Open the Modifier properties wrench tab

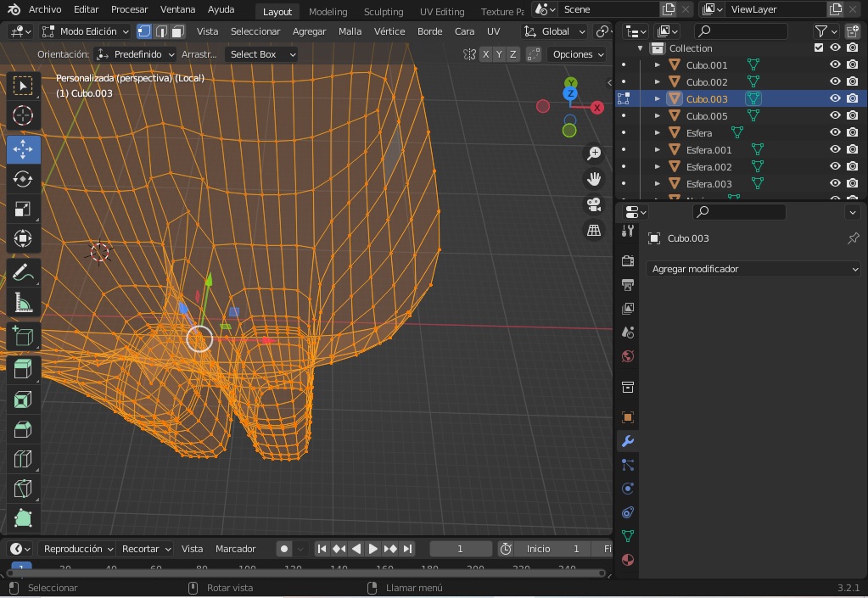(x=628, y=441)
